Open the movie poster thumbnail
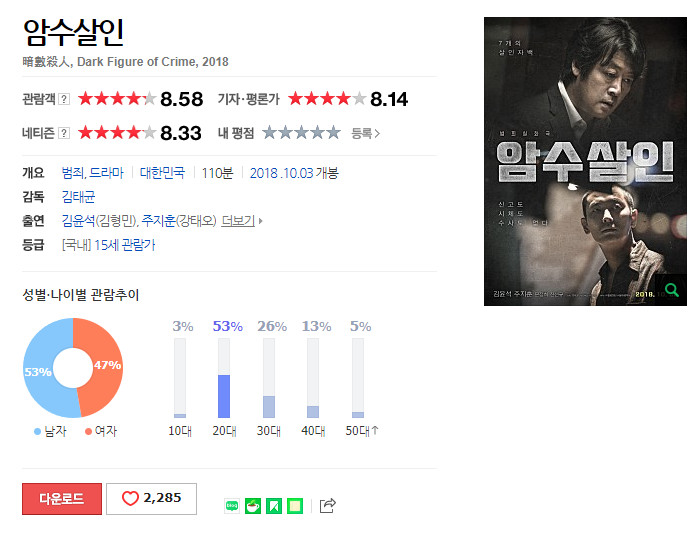Viewport: 700px width, 537px height. coord(585,161)
